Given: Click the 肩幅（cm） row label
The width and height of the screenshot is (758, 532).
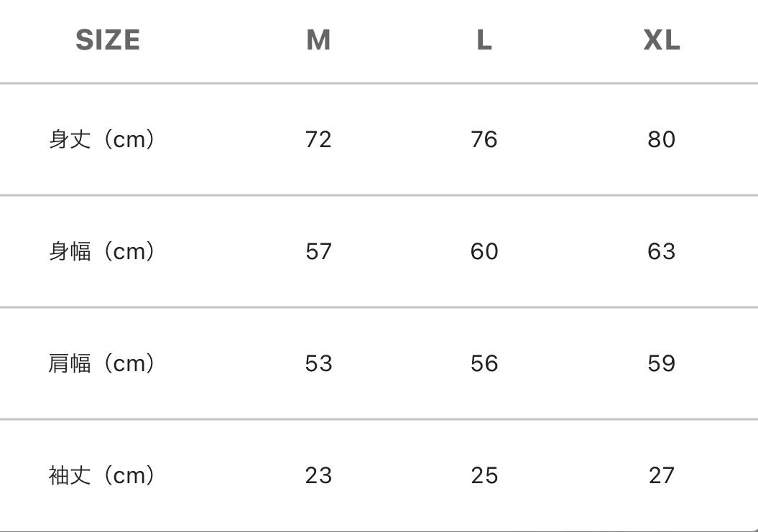Looking at the screenshot, I should click(102, 363).
